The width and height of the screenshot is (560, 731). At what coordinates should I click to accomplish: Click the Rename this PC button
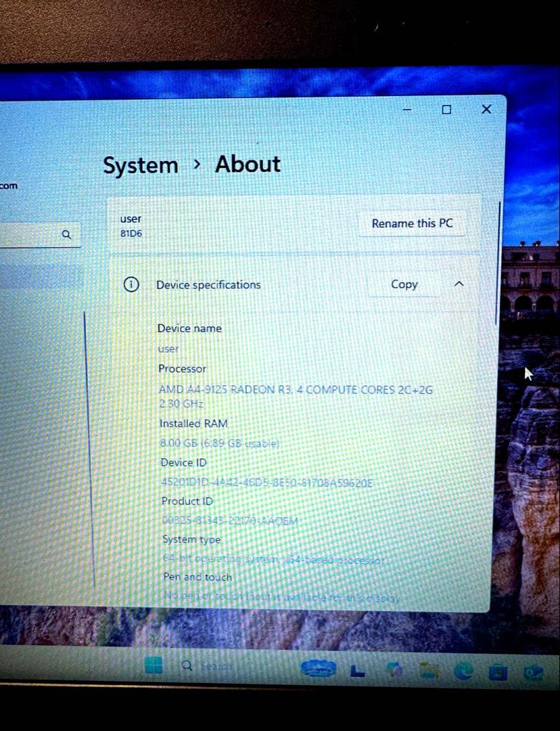point(412,223)
